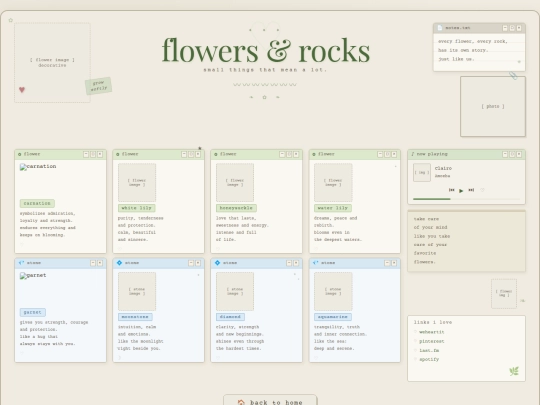
Task: Skip to previous track in now playing
Action: tap(451, 190)
